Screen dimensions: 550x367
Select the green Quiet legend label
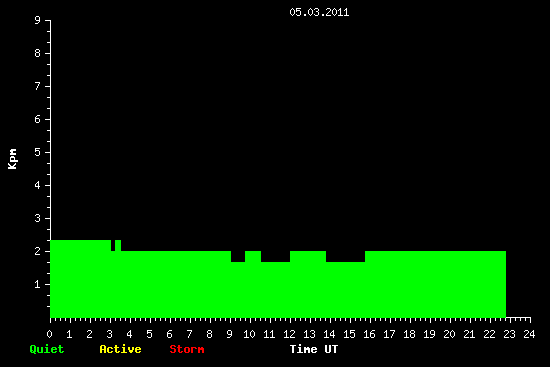(47, 349)
